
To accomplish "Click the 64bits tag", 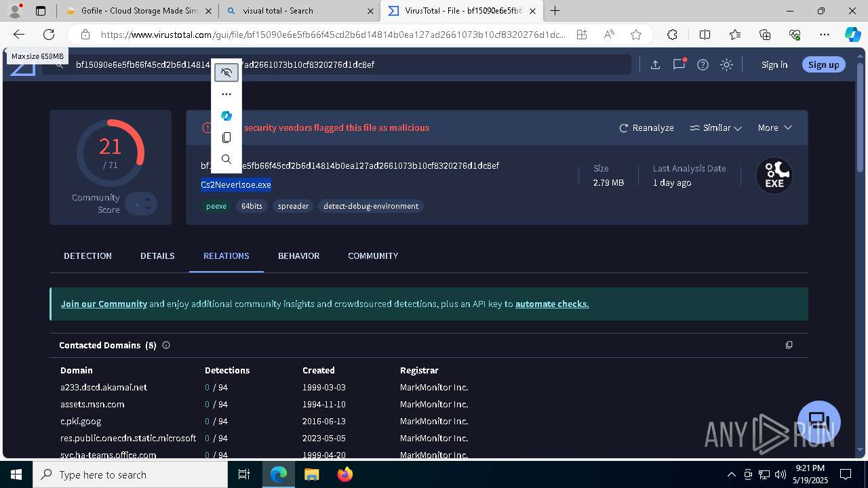I will pos(252,206).
